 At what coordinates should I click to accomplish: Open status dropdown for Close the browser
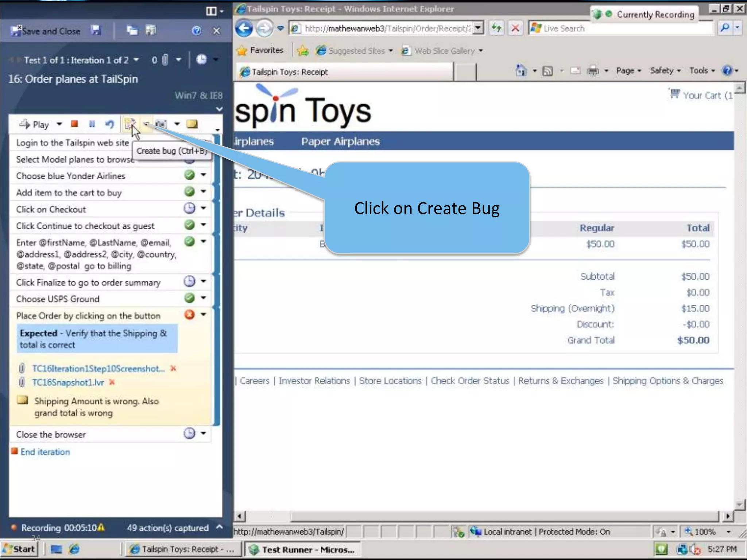pyautogui.click(x=204, y=433)
